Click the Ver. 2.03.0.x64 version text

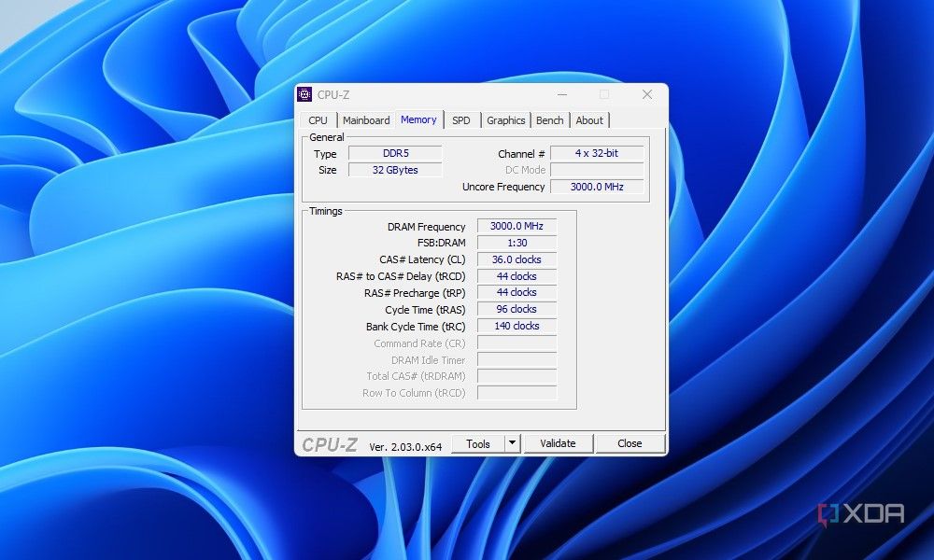click(x=405, y=447)
